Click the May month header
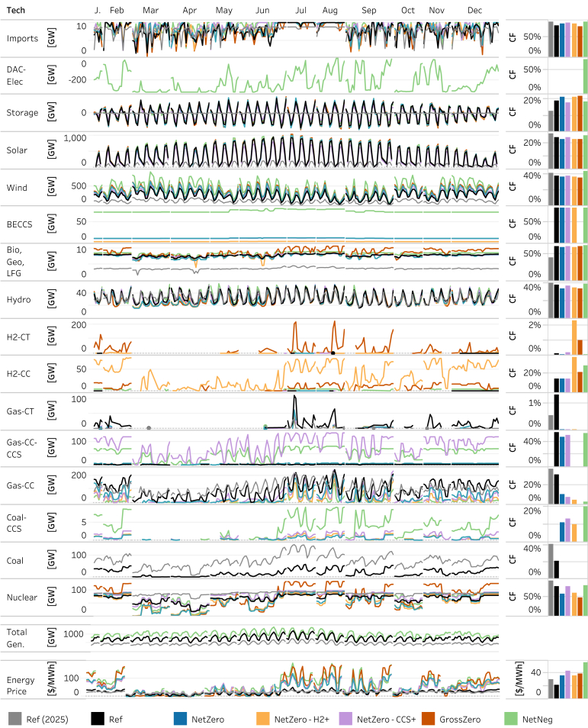Image resolution: width=588 pixels, height=728 pixels. pos(223,10)
